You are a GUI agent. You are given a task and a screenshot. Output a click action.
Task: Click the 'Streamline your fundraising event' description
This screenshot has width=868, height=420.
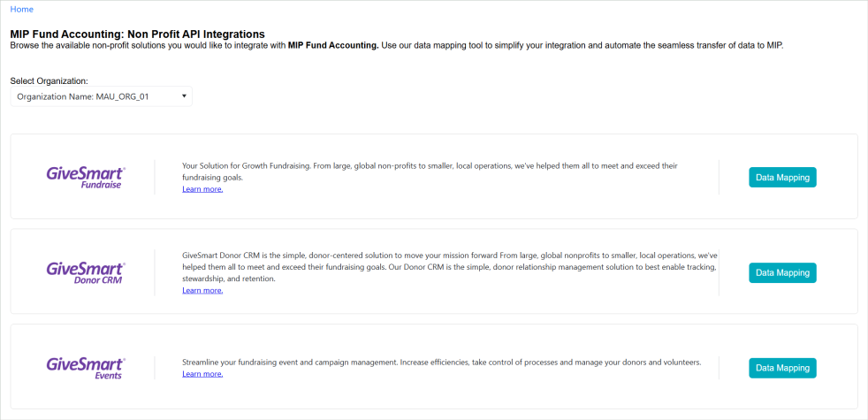tap(441, 362)
